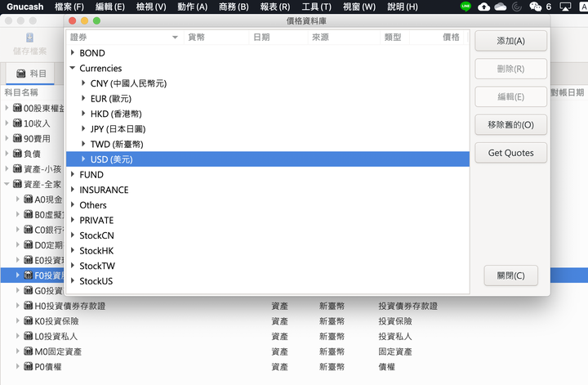Click the 添加(A) button
The image size is (588, 385).
coord(510,41)
